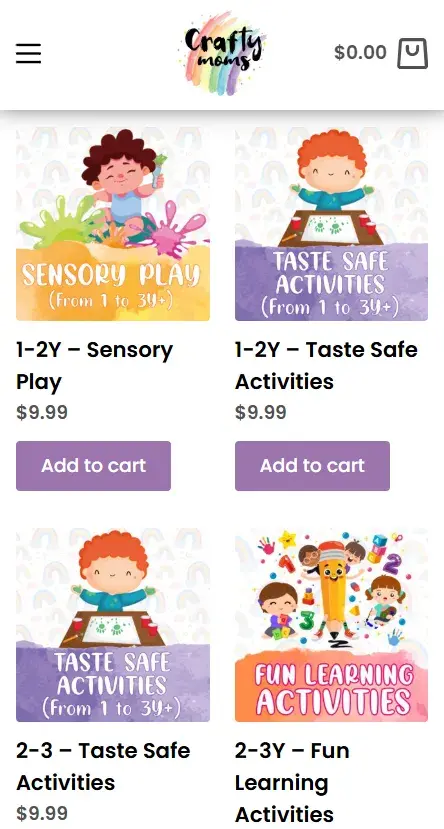
Task: Add 1-2Y Taste Safe Activities to cart
Action: (x=312, y=466)
